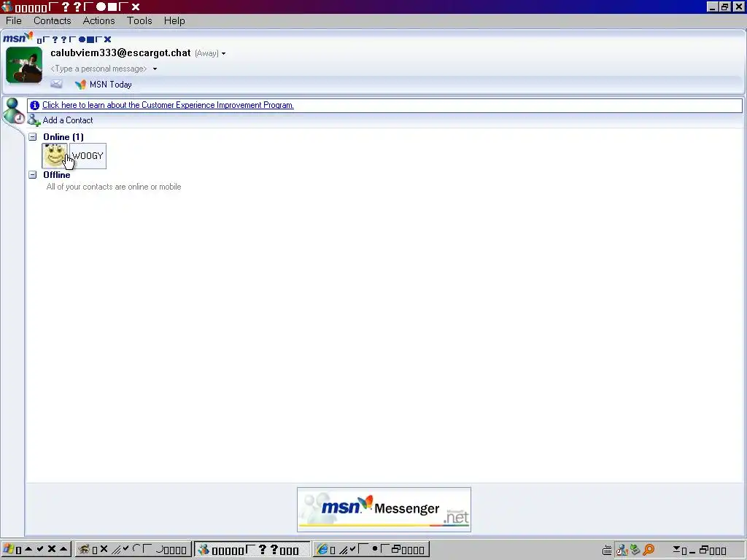
Task: Click the Add a Contact icon
Action: point(34,120)
